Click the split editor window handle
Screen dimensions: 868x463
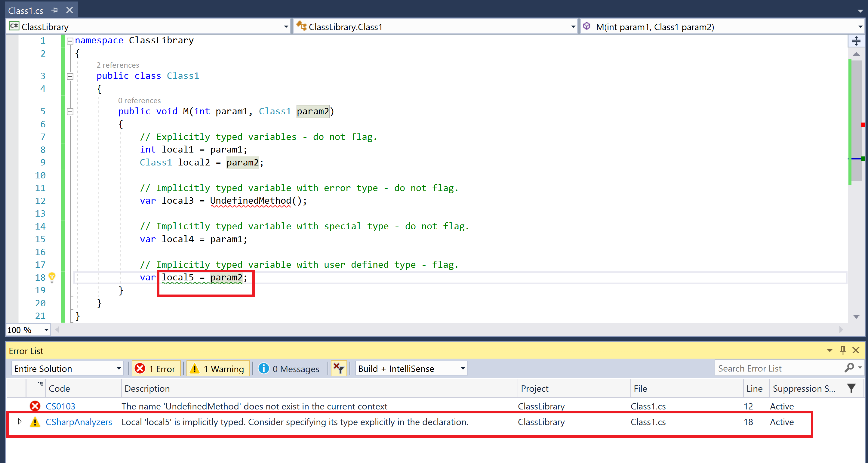click(x=856, y=41)
